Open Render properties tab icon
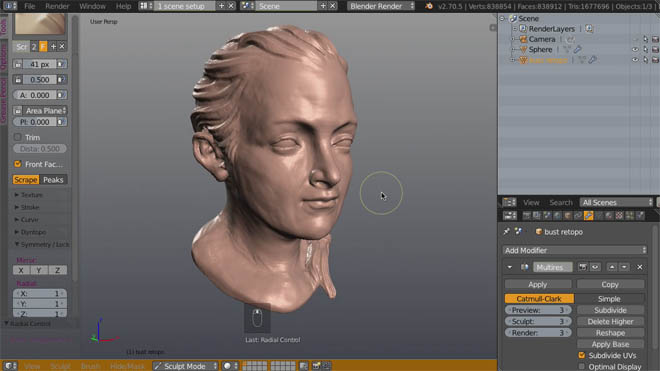The height and width of the screenshot is (371, 660). click(527, 216)
